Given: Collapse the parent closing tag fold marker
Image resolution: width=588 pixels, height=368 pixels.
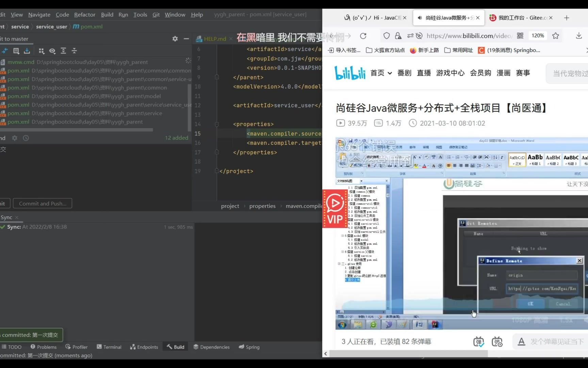Looking at the screenshot, I should (217, 77).
